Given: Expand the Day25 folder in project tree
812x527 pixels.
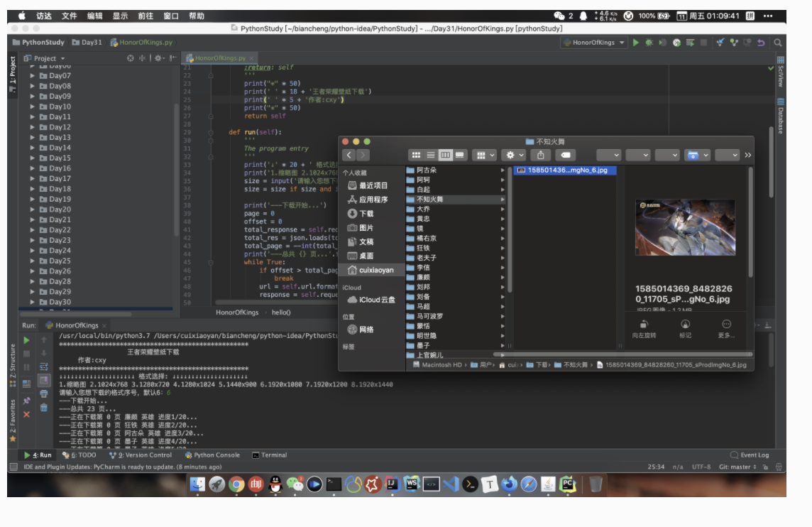Looking at the screenshot, I should (33, 261).
